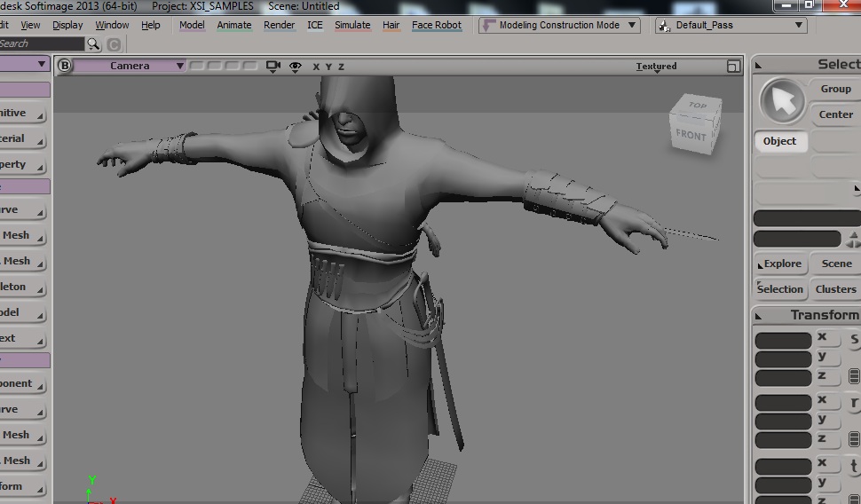The width and height of the screenshot is (861, 504).
Task: Click the first viewport memo cam slot
Action: click(196, 66)
